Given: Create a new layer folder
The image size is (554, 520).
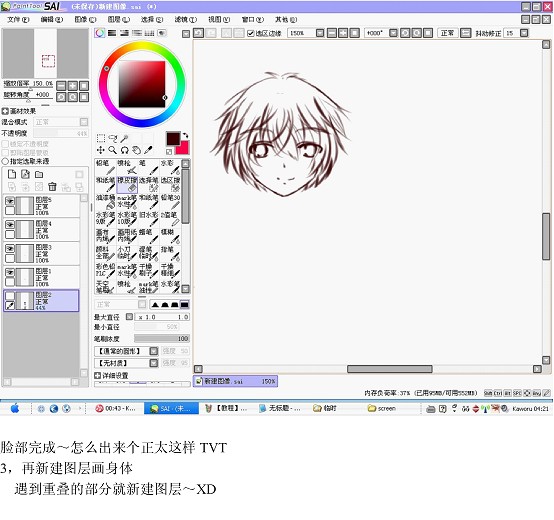Looking at the screenshot, I should coord(39,174).
